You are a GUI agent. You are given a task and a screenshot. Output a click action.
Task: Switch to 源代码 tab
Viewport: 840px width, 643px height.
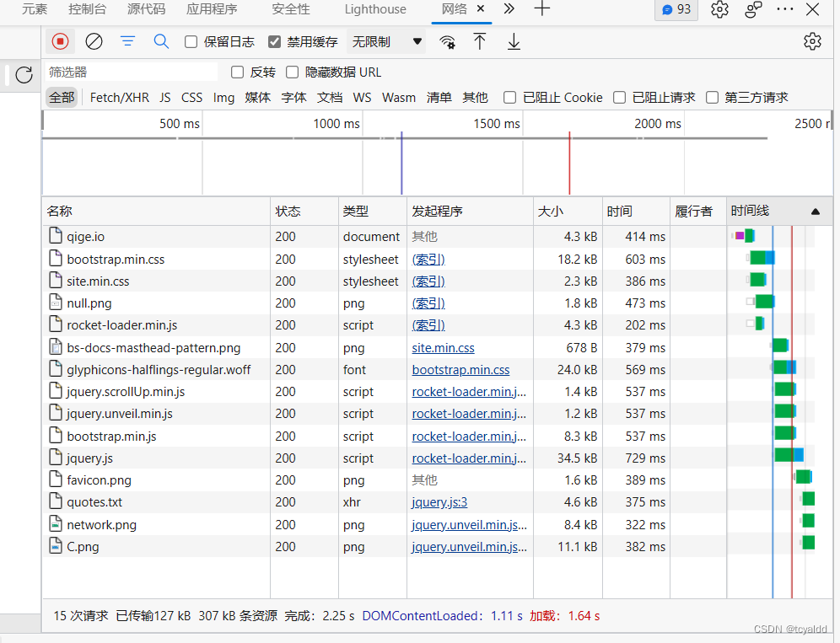(x=146, y=9)
